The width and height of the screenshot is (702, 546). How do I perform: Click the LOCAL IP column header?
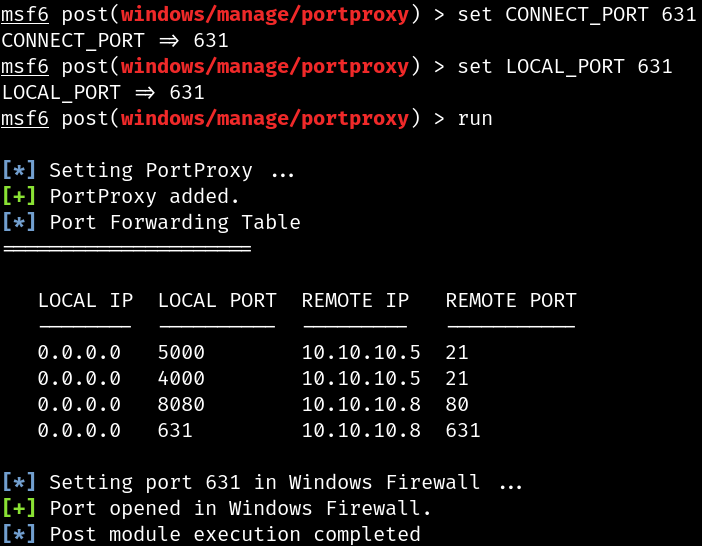[x=86, y=300]
